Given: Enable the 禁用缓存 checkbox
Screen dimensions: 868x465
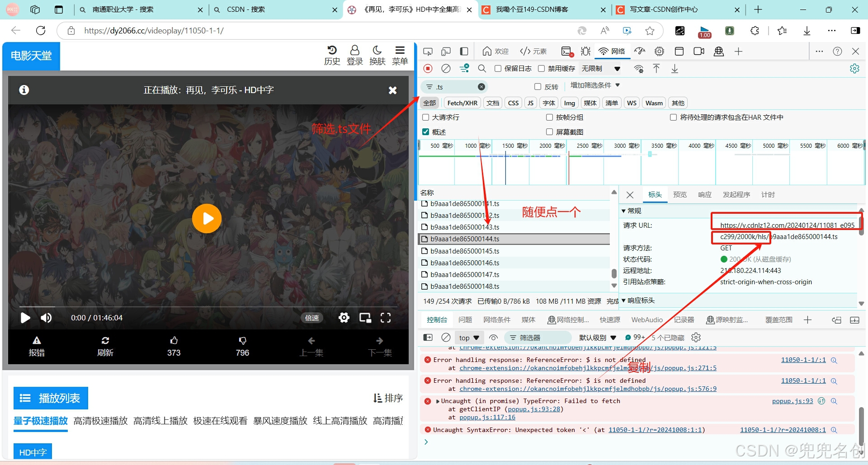Looking at the screenshot, I should point(541,69).
